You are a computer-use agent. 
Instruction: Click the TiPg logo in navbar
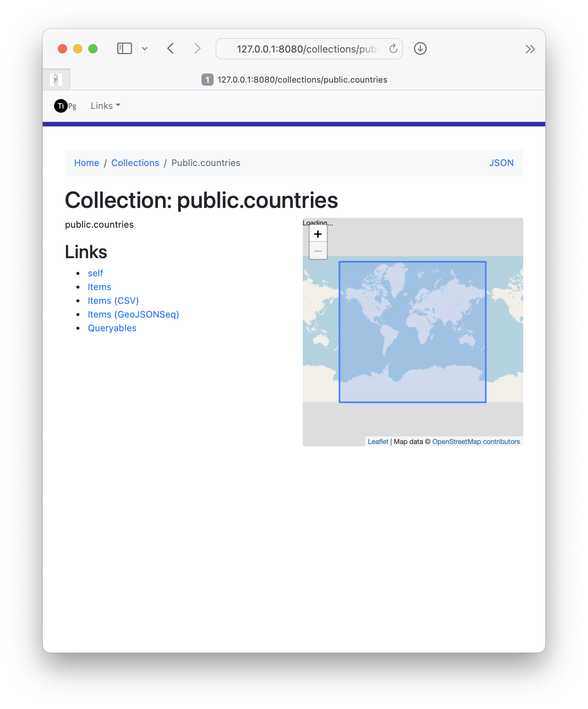coord(65,106)
